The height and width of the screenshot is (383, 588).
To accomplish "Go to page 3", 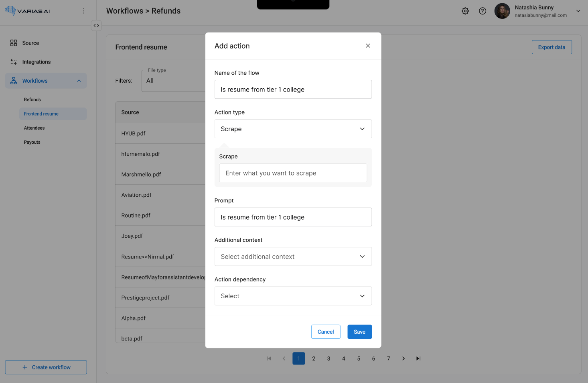I will [328, 359].
